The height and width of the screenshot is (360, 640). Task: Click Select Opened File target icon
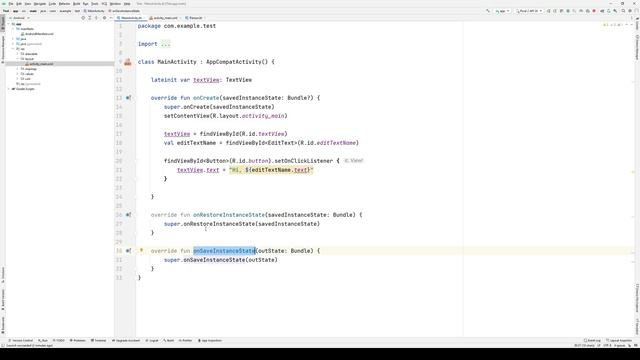[83, 18]
